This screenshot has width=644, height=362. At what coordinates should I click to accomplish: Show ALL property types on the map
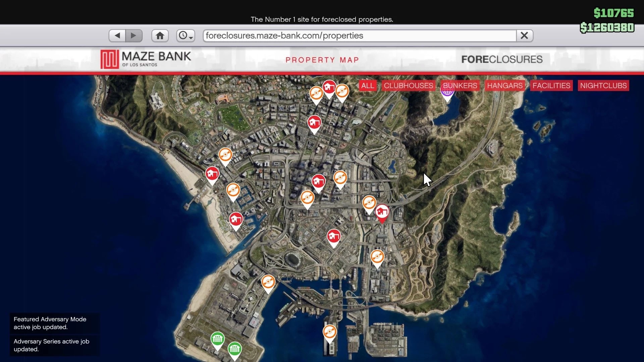coord(368,85)
